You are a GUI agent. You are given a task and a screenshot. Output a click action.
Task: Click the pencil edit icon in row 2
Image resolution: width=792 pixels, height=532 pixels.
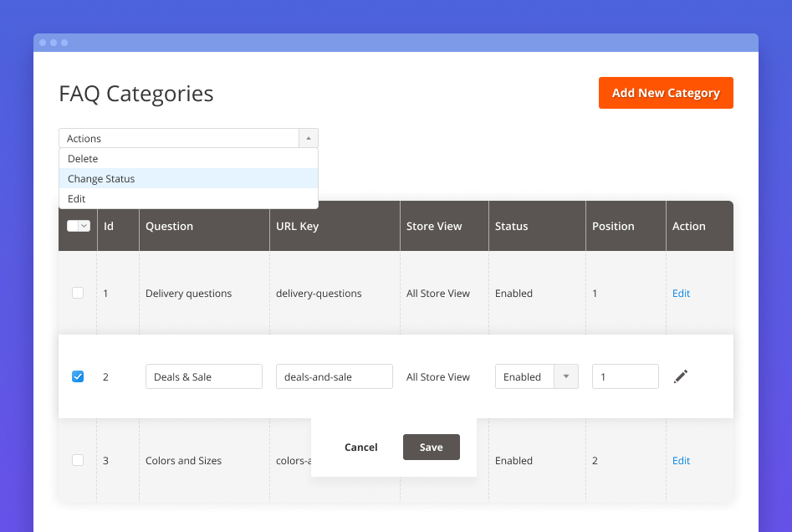coord(681,376)
